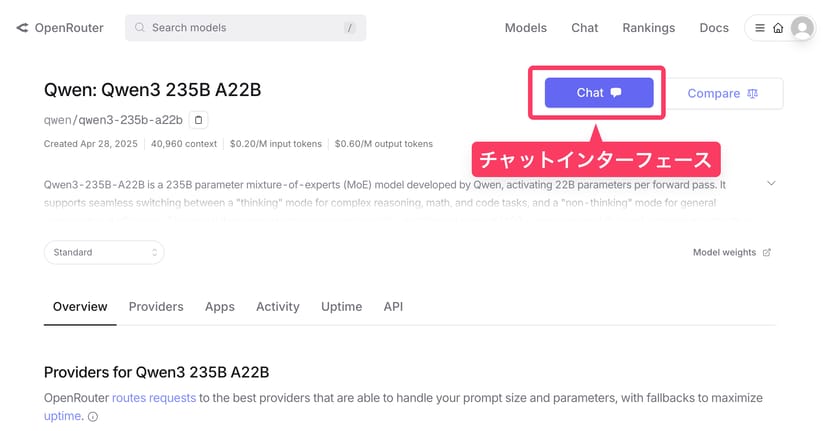
Task: Switch to the Providers tab
Action: pyautogui.click(x=156, y=307)
